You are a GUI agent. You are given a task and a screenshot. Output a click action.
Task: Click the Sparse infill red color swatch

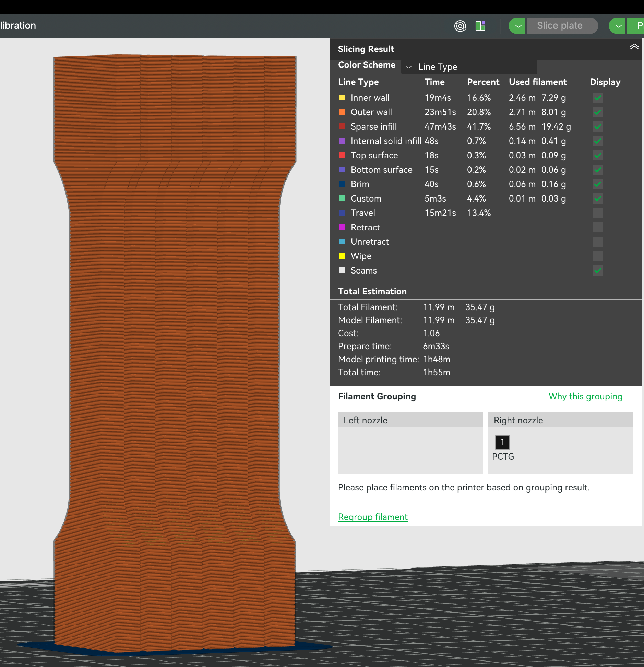click(x=342, y=126)
